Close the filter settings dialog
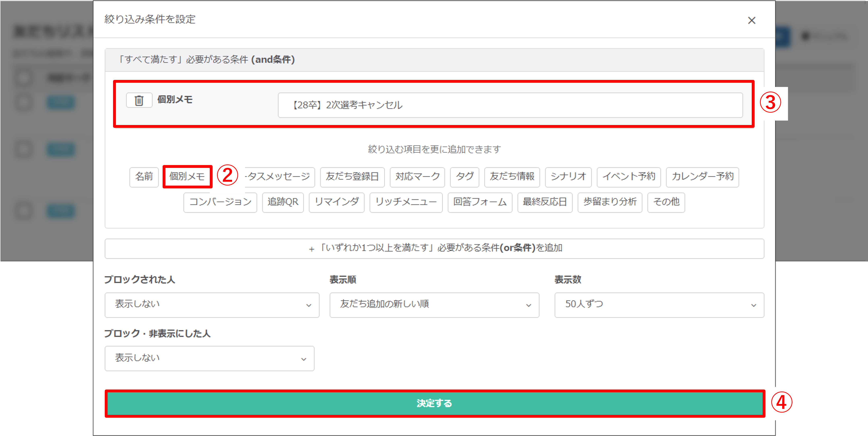 pyautogui.click(x=751, y=21)
